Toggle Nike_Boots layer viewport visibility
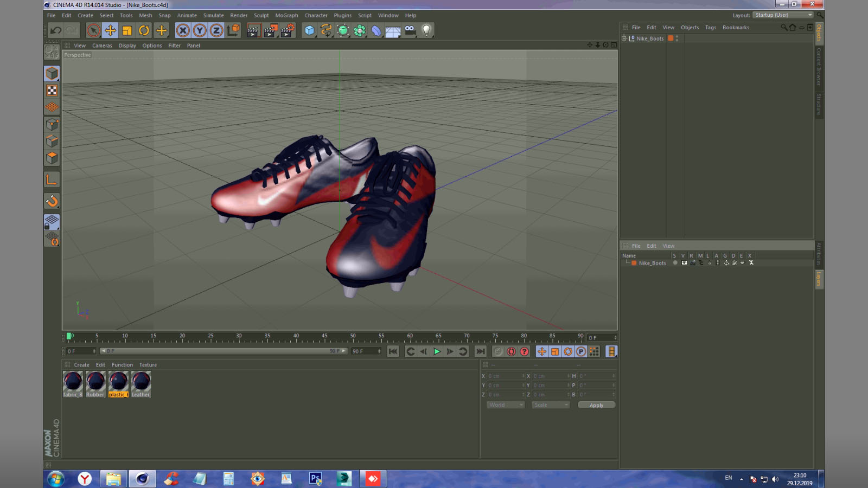868x488 pixels. click(x=684, y=263)
